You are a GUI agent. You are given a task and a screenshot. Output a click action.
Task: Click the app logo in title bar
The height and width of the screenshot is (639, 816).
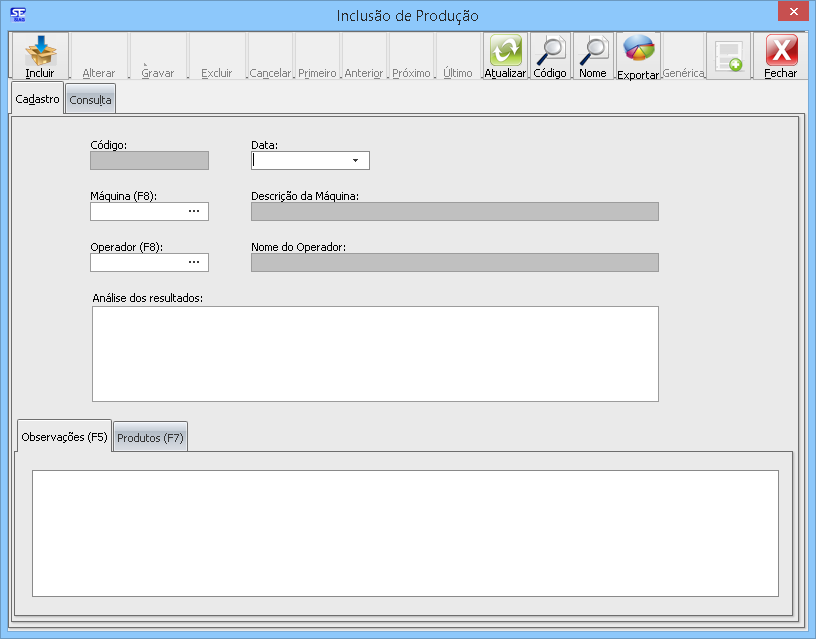pyautogui.click(x=16, y=14)
